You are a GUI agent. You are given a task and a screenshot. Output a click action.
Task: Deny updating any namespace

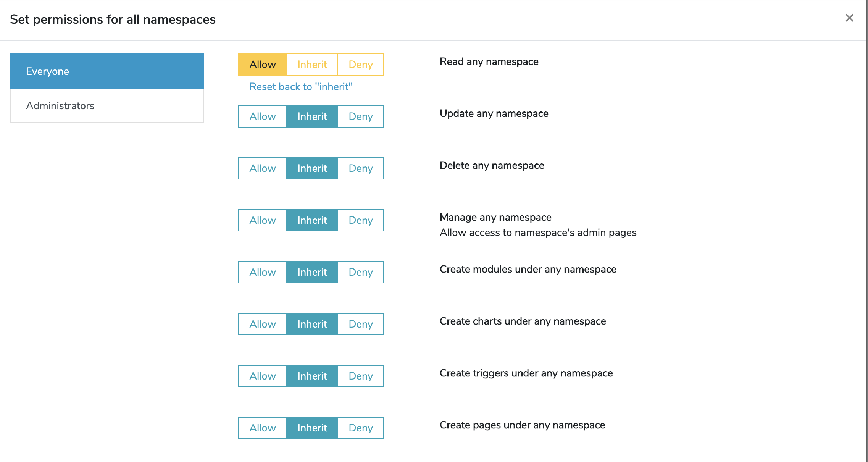point(360,116)
